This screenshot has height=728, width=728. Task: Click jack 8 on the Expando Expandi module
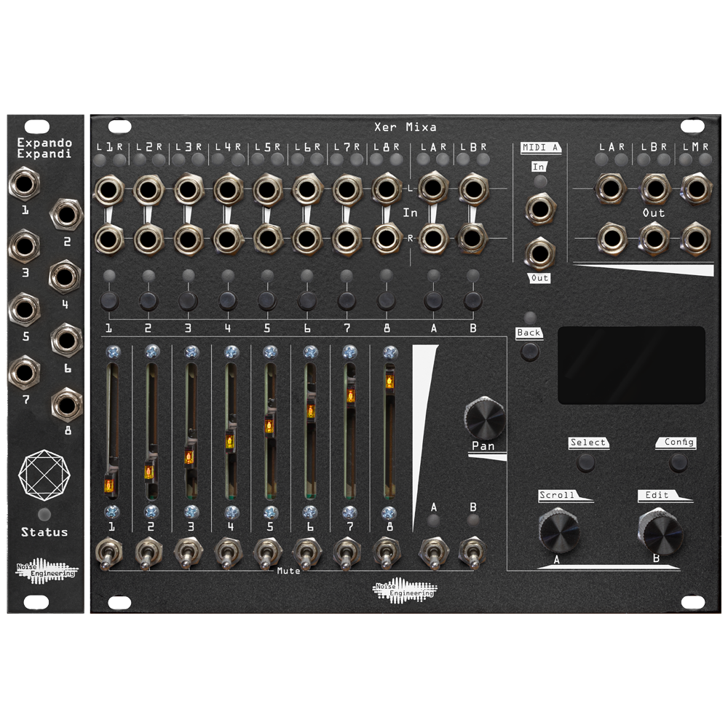coord(67,405)
